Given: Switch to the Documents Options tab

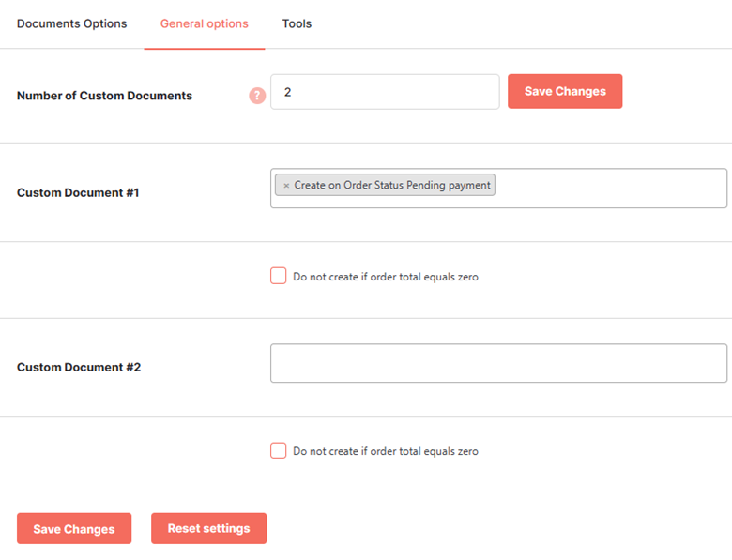Looking at the screenshot, I should coord(72,23).
